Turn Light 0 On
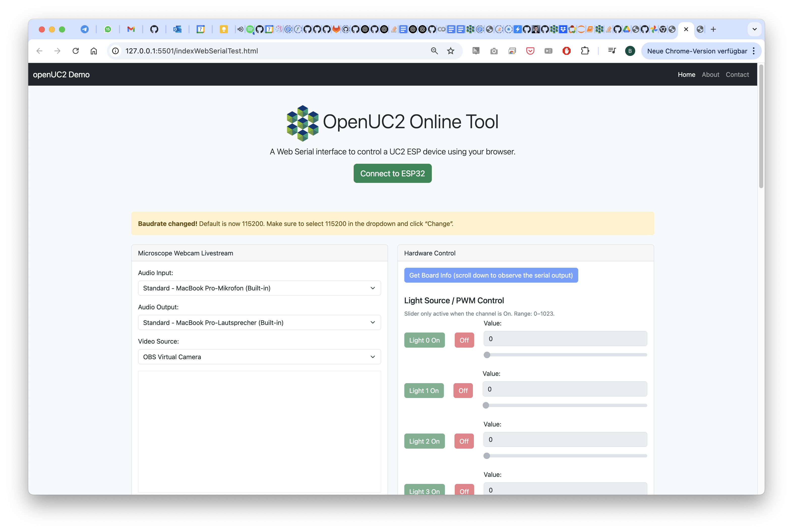The image size is (793, 532). pos(424,340)
